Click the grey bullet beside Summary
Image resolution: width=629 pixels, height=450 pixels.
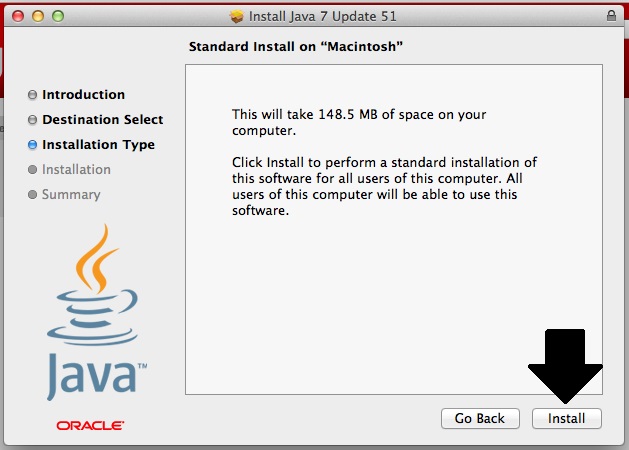(33, 195)
